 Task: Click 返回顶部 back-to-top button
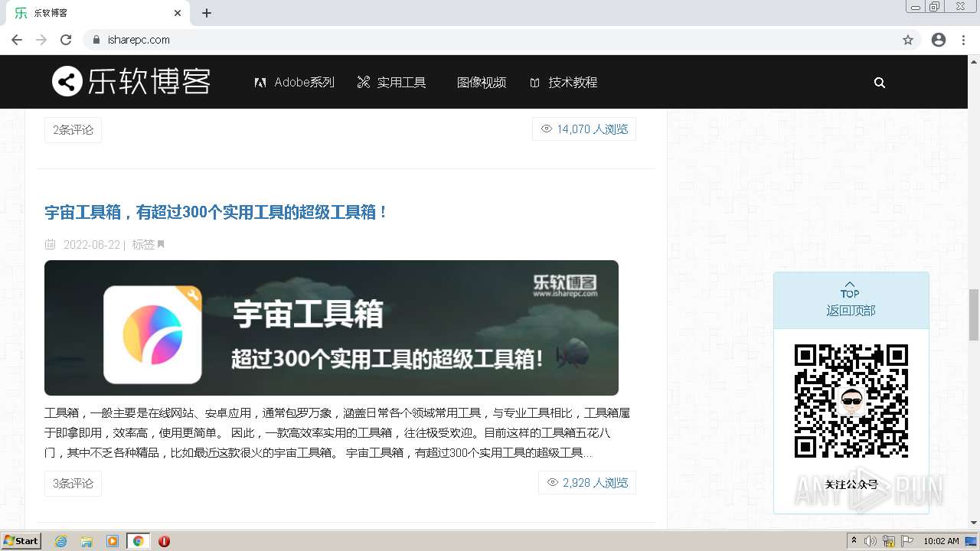click(851, 301)
